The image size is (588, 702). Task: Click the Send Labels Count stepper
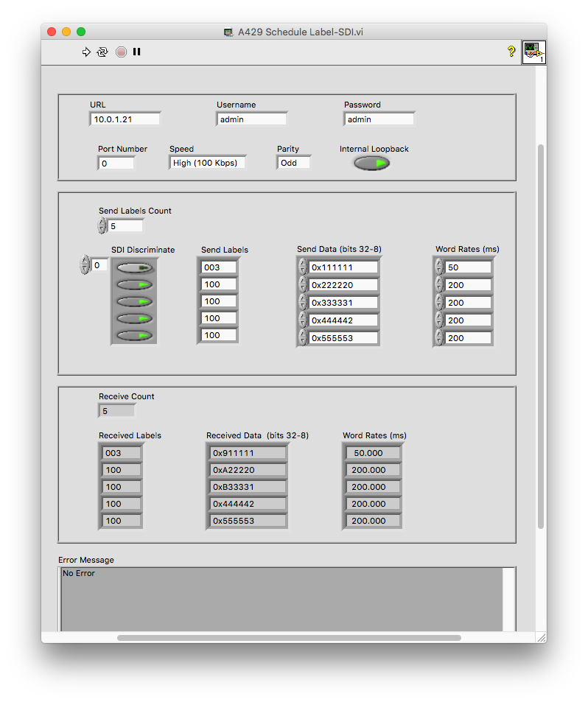coord(102,226)
